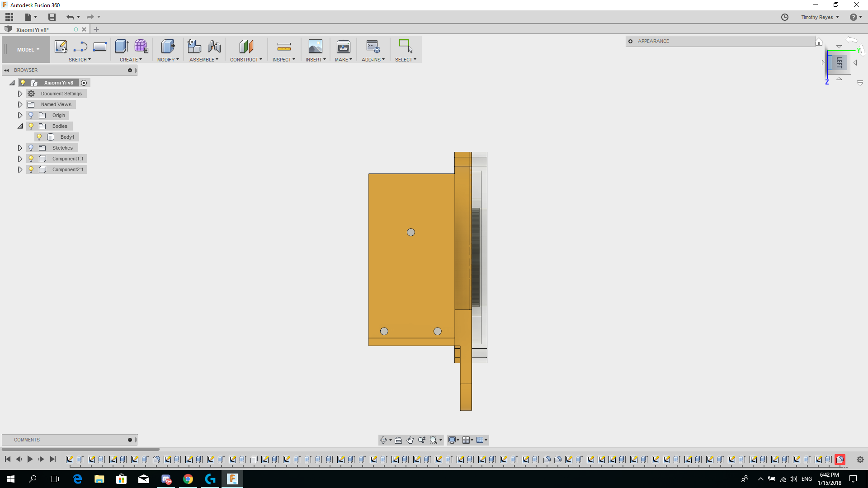Click the 3D Print Make icon

coord(343,47)
